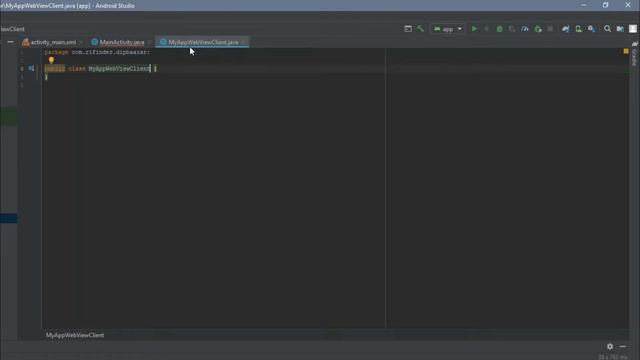Viewport: 640px width, 360px height.
Task: Open the profiler gauge icon
Action: 525,29
